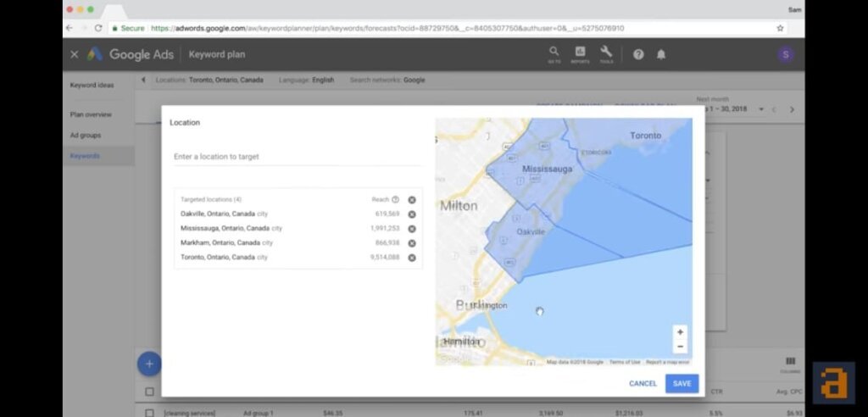Open the Tools wrench icon
The image size is (868, 417).
click(x=606, y=54)
